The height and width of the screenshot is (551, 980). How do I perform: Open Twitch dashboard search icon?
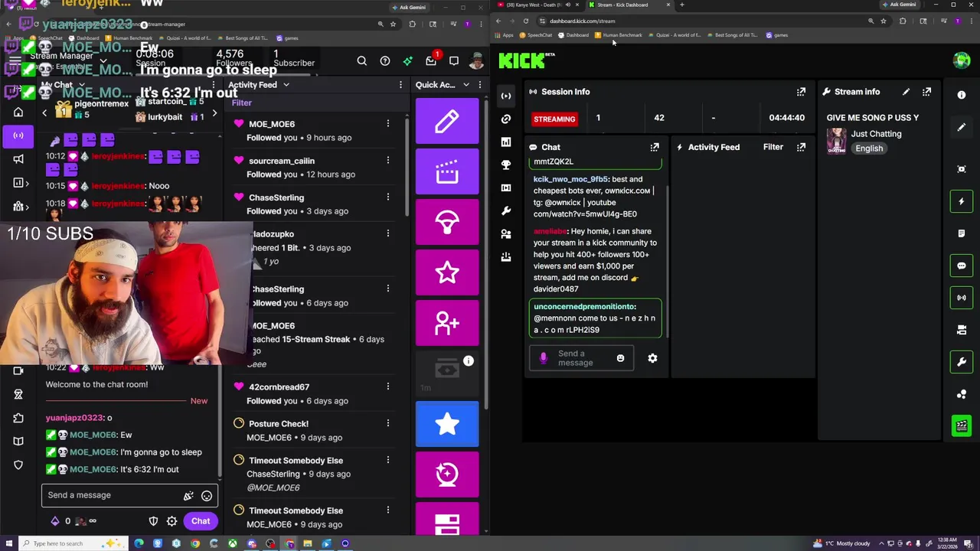(x=361, y=61)
